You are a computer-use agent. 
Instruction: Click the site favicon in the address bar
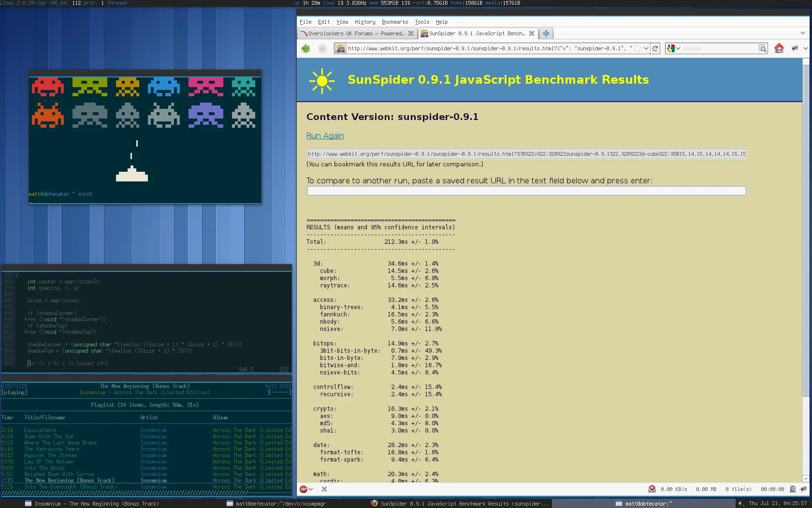341,48
